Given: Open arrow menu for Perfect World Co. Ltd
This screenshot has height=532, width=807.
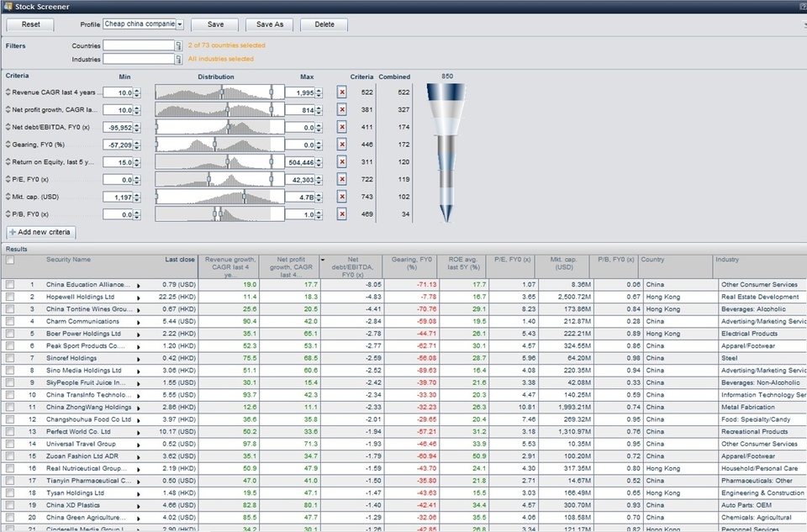Looking at the screenshot, I should point(139,432).
